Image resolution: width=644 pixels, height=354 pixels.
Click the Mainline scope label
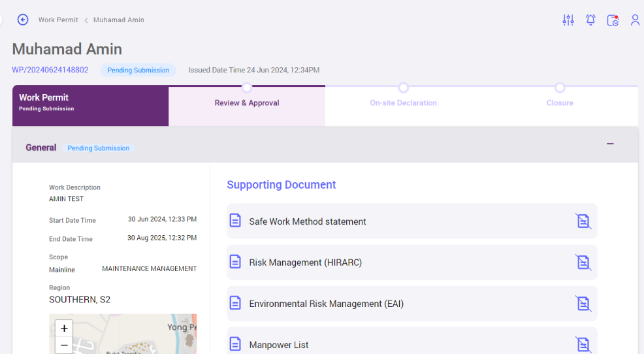[62, 270]
